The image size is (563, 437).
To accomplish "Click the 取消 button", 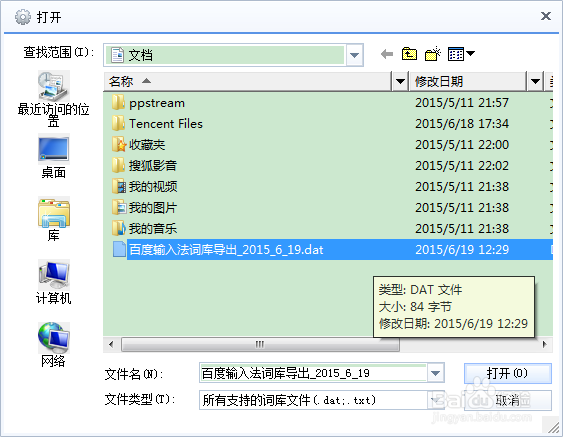I will (507, 400).
